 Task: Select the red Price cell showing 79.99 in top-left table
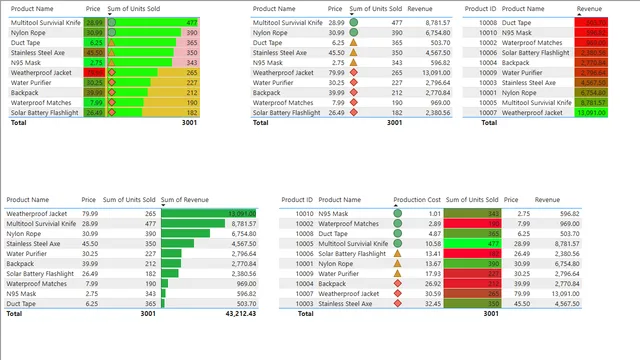pos(95,73)
